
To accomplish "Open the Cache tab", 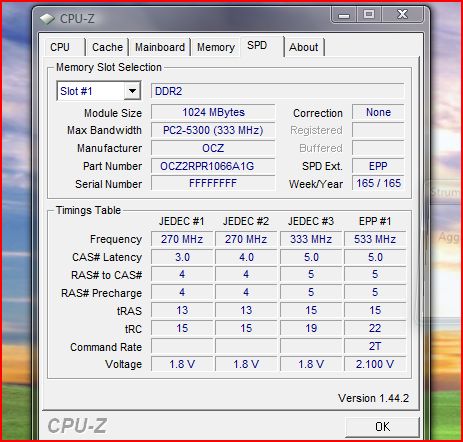I will (107, 47).
